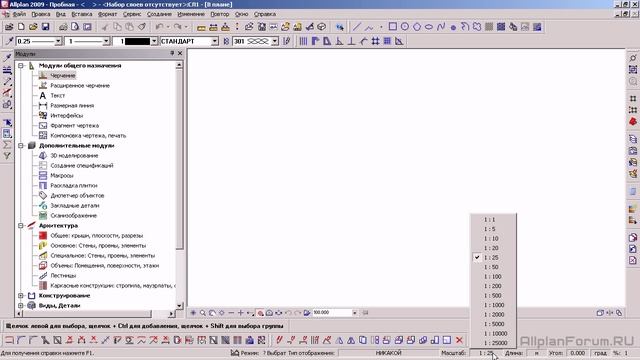Viewport: 640px width, 360px height.
Task: Open the pen color black swatch
Action: pos(137,41)
